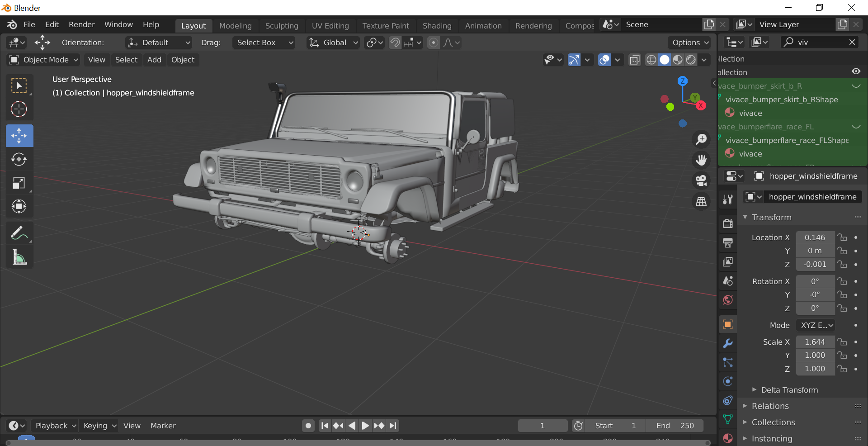Switch to Sculpting workspace tab
Viewport: 868px width, 446px height.
click(x=282, y=26)
